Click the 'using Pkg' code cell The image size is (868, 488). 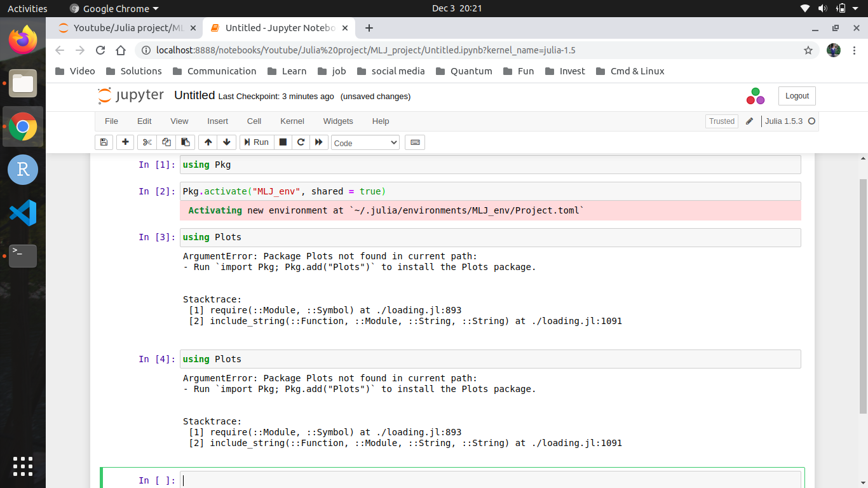tap(490, 165)
